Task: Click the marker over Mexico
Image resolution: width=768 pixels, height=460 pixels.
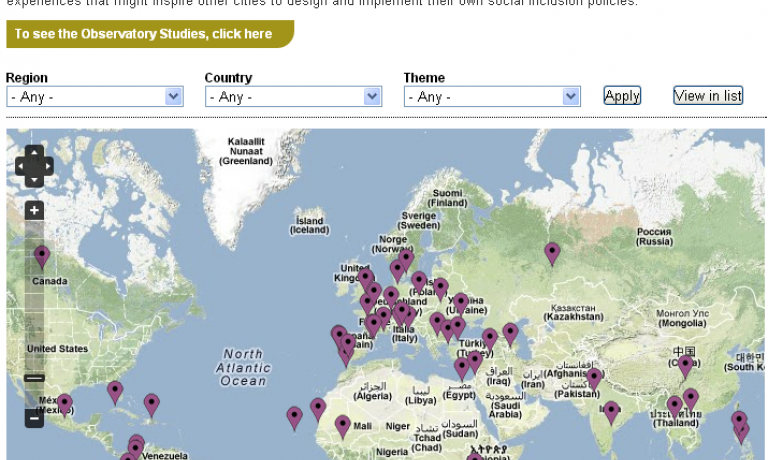Action: click(65, 403)
